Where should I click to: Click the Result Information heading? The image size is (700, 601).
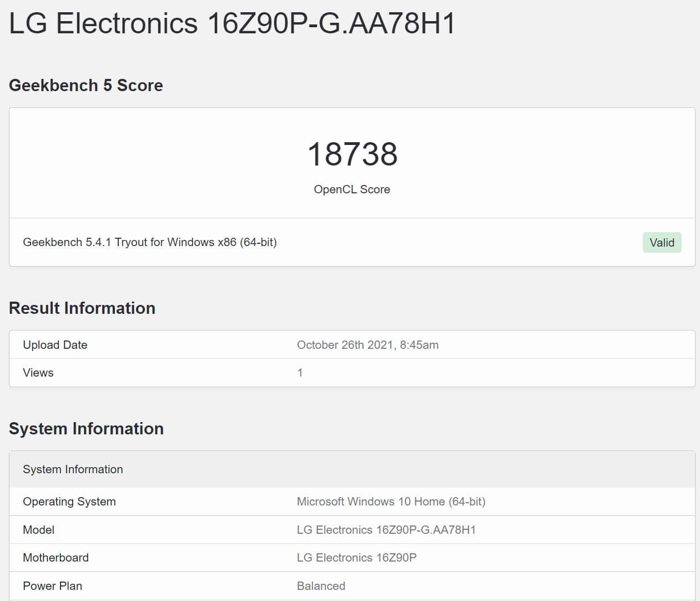[x=82, y=308]
